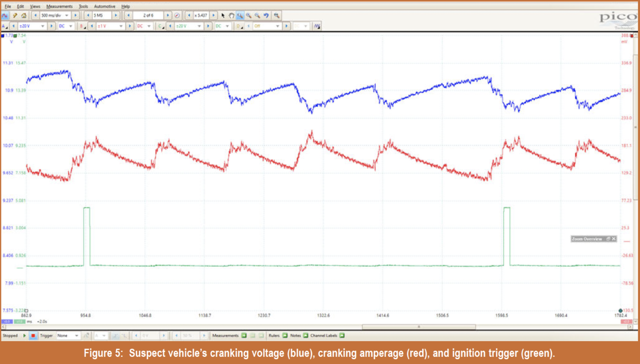Click the blue Channel A axis marker
The image size is (640, 364).
click(3, 36)
